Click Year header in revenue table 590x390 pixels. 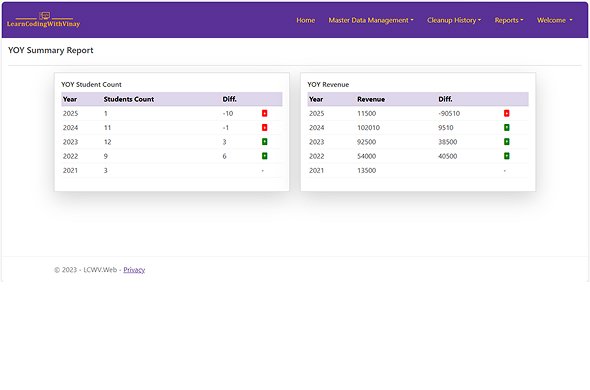(x=316, y=99)
